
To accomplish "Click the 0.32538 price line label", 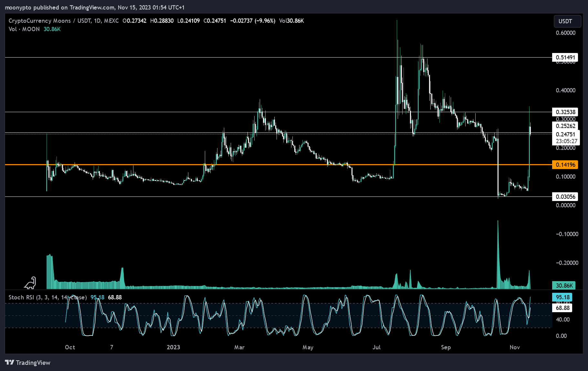I will [565, 112].
